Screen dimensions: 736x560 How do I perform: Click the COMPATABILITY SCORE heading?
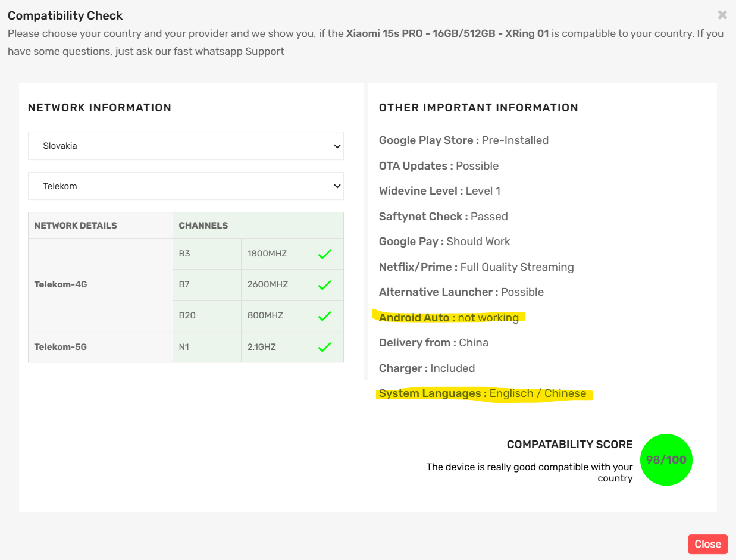tap(569, 445)
